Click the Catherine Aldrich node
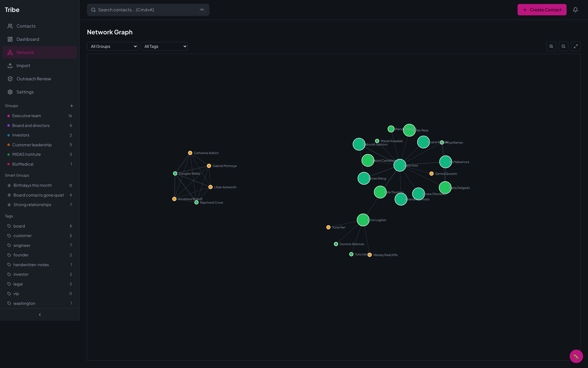This screenshot has width=588, height=368. [x=190, y=153]
